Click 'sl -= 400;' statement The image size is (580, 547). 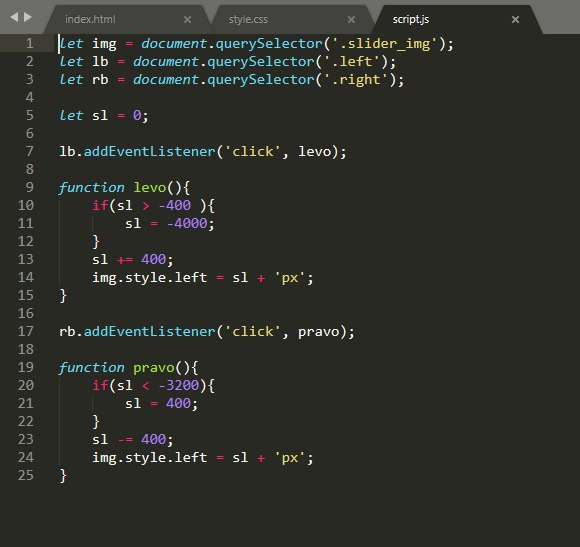coord(132,439)
